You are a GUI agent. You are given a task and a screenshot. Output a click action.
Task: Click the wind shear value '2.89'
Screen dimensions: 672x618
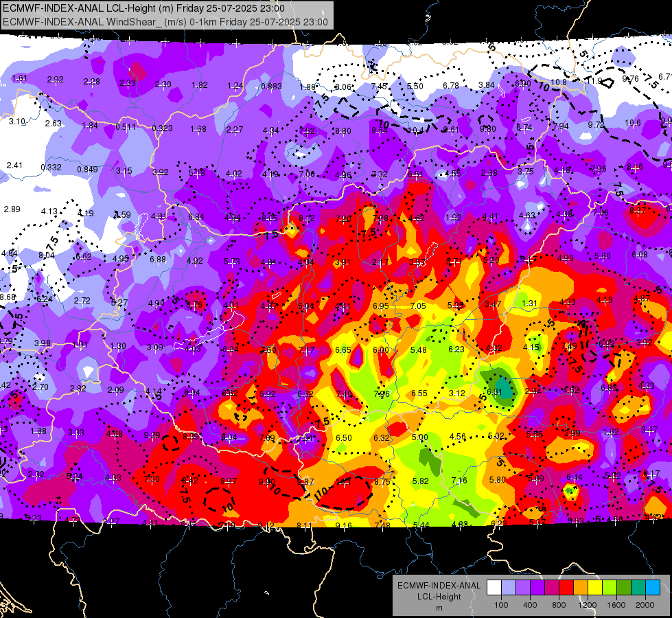12,209
